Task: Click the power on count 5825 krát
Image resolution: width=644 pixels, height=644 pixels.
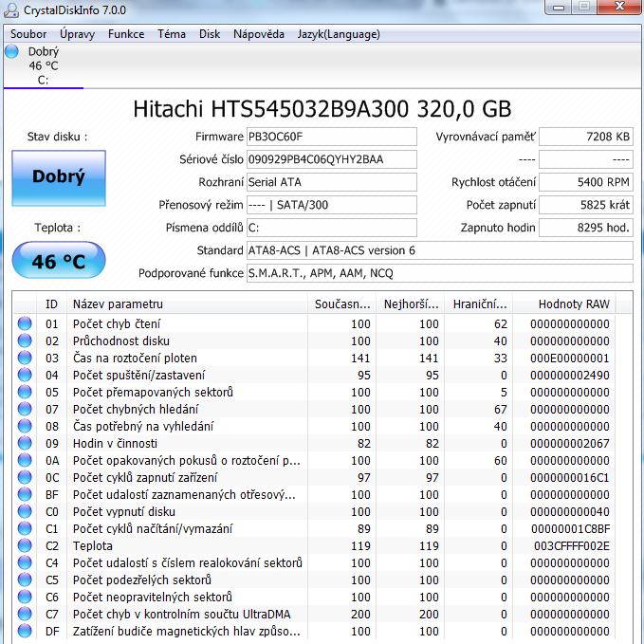Action: [x=586, y=205]
